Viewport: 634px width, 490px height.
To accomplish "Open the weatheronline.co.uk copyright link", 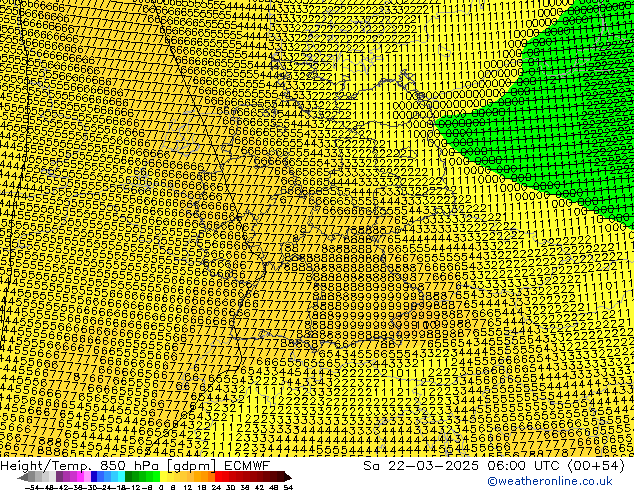I will tap(549, 481).
